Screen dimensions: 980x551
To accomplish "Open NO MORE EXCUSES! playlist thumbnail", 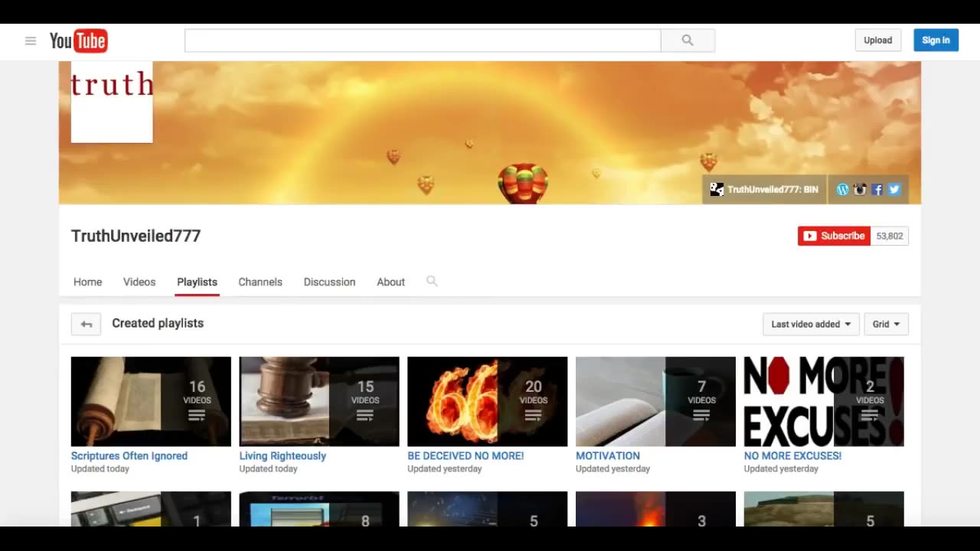I will coord(824,401).
